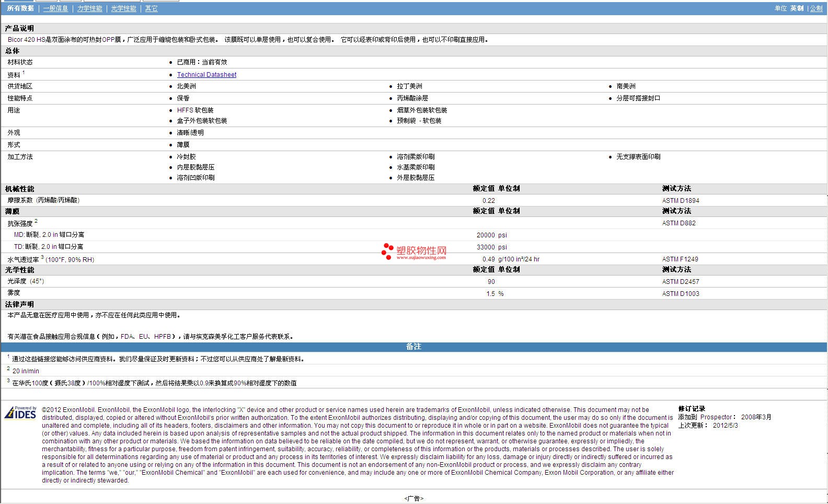The width and height of the screenshot is (828, 504).
Task: Click the 供货地区 label
Action: point(20,86)
